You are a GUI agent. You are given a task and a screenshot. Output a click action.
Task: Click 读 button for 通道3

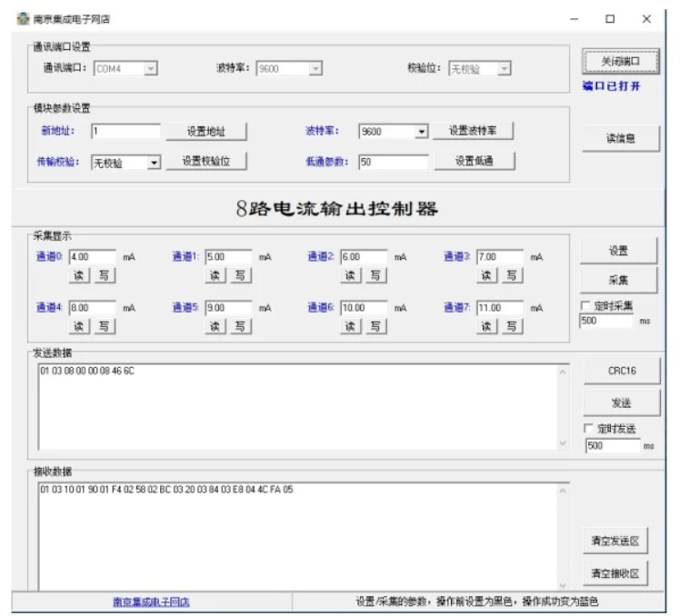coord(487,275)
